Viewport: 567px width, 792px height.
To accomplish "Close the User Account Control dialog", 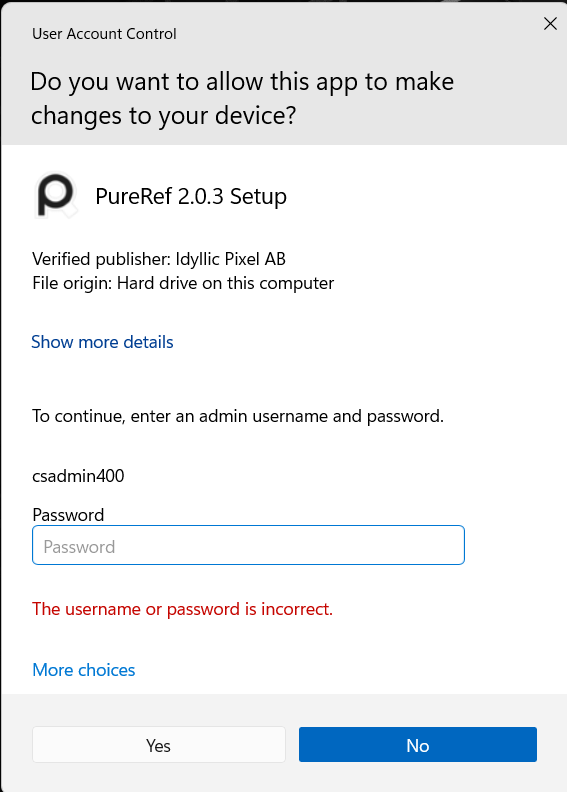I will pyautogui.click(x=550, y=24).
